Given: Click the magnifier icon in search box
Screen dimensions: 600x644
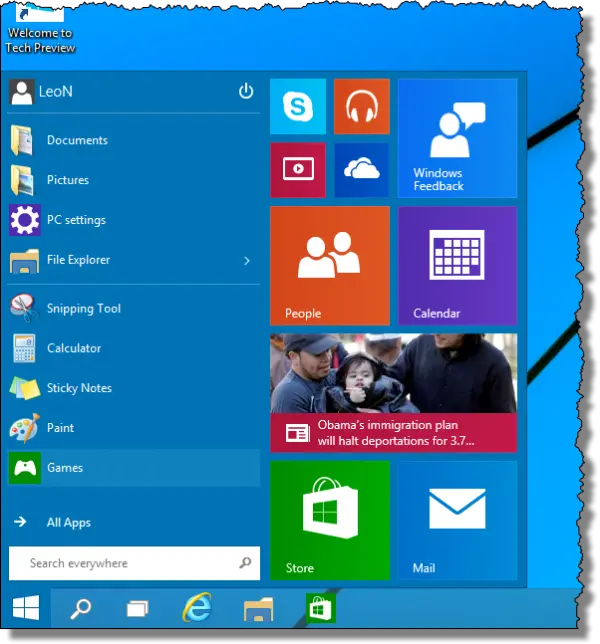Looking at the screenshot, I should (x=245, y=562).
